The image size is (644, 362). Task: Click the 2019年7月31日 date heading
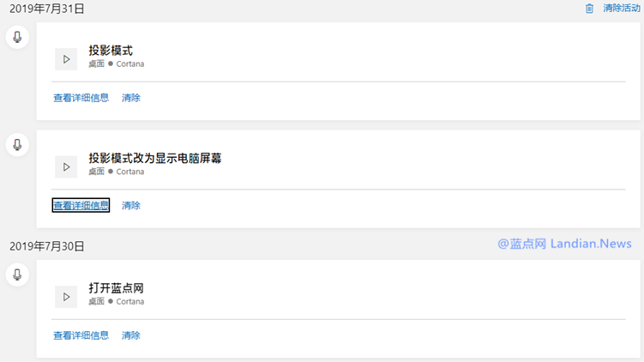click(47, 9)
